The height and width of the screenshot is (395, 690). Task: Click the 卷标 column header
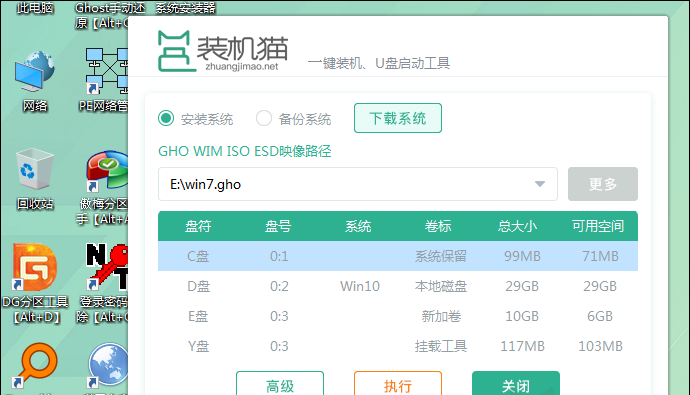(438, 226)
